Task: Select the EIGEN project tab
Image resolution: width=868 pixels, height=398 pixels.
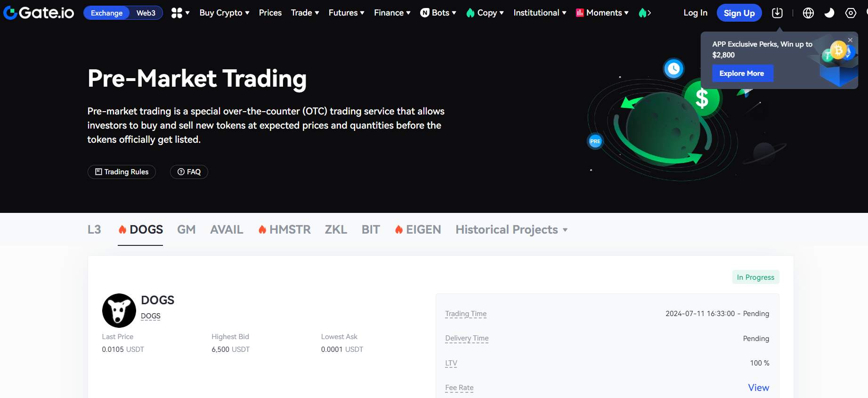Action: 418,229
